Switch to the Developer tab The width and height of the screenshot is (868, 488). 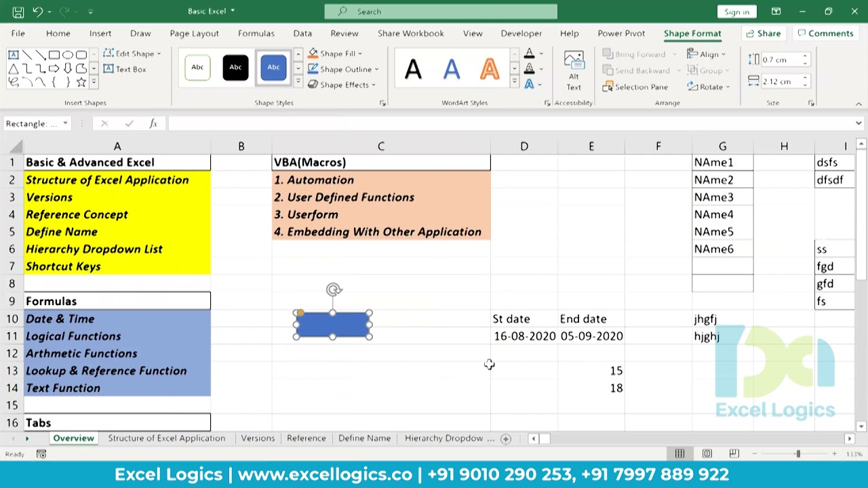pyautogui.click(x=521, y=33)
